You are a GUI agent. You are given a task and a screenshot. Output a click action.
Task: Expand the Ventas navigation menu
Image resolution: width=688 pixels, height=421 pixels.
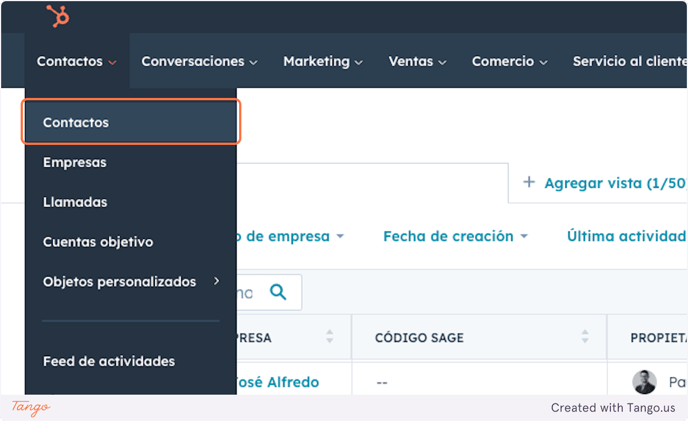coord(417,61)
